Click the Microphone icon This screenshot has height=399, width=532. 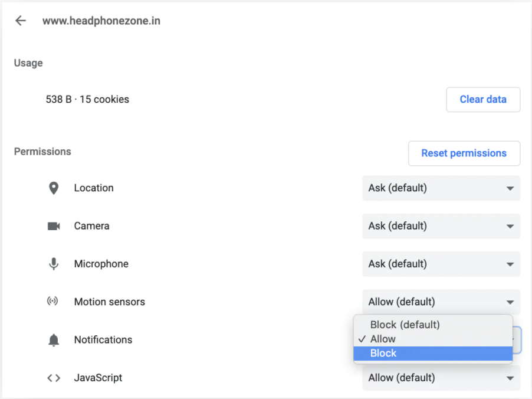(54, 264)
